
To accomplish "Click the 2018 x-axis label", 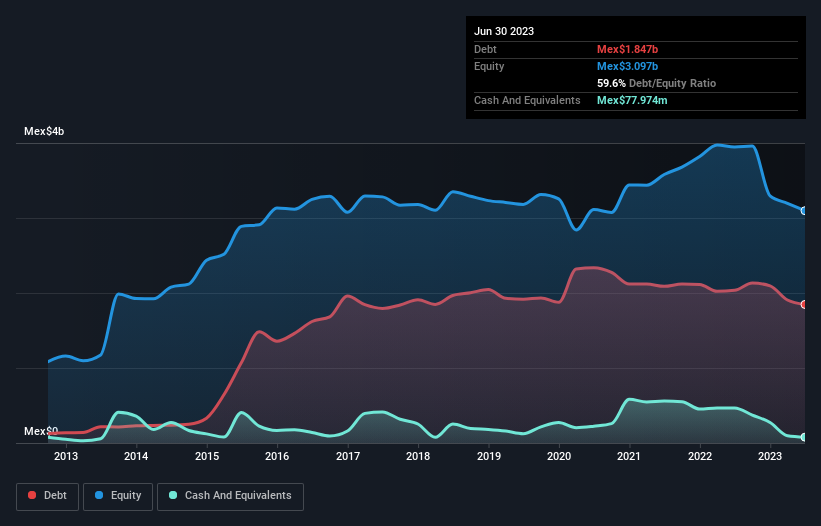I will point(418,456).
